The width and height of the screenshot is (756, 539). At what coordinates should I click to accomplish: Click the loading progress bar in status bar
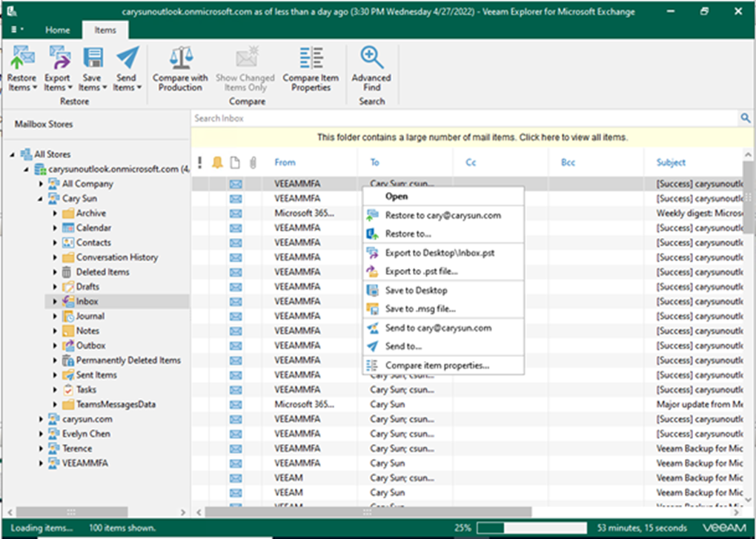pos(532,528)
